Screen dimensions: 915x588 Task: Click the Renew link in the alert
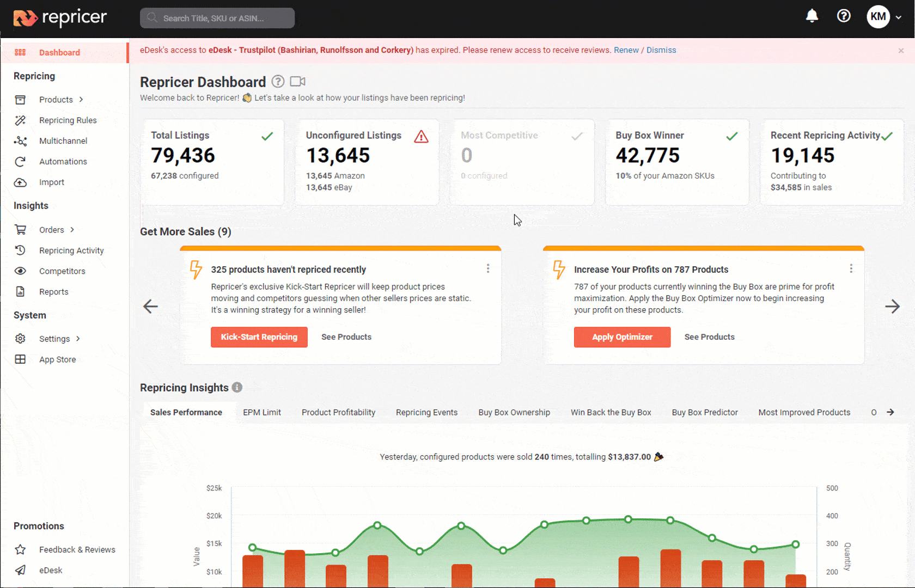pos(626,50)
